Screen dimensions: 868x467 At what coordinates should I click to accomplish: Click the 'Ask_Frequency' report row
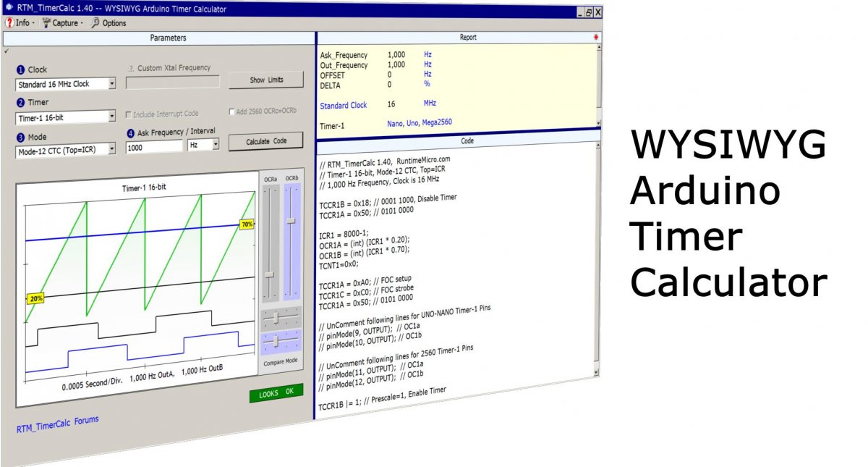(376, 55)
